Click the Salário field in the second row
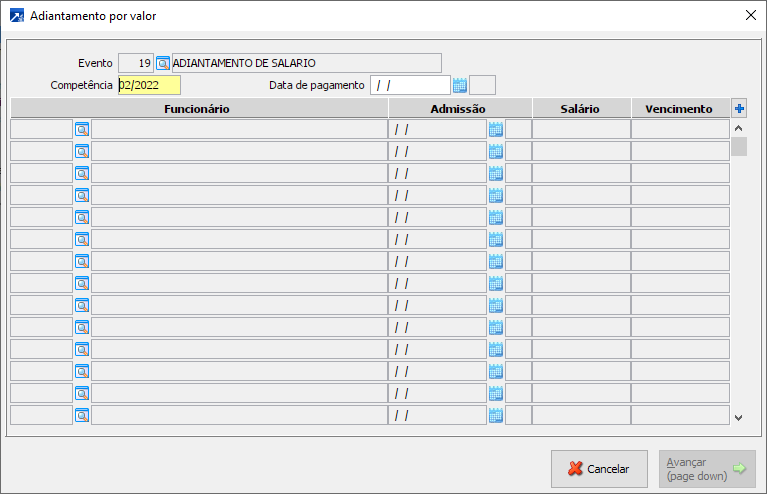The width and height of the screenshot is (781, 501). 581,151
